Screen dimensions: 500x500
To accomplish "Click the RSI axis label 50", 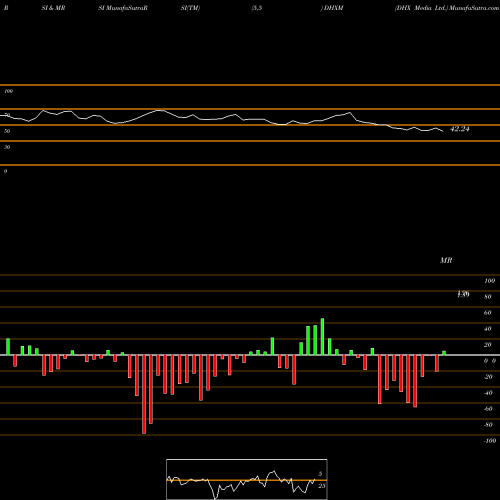I will [x=7, y=131].
